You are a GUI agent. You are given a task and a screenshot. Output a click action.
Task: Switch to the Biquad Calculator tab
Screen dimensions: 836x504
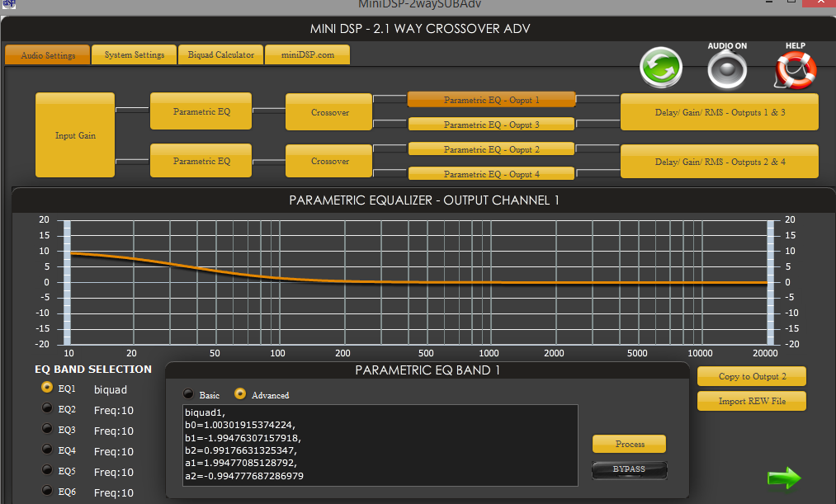pyautogui.click(x=220, y=55)
